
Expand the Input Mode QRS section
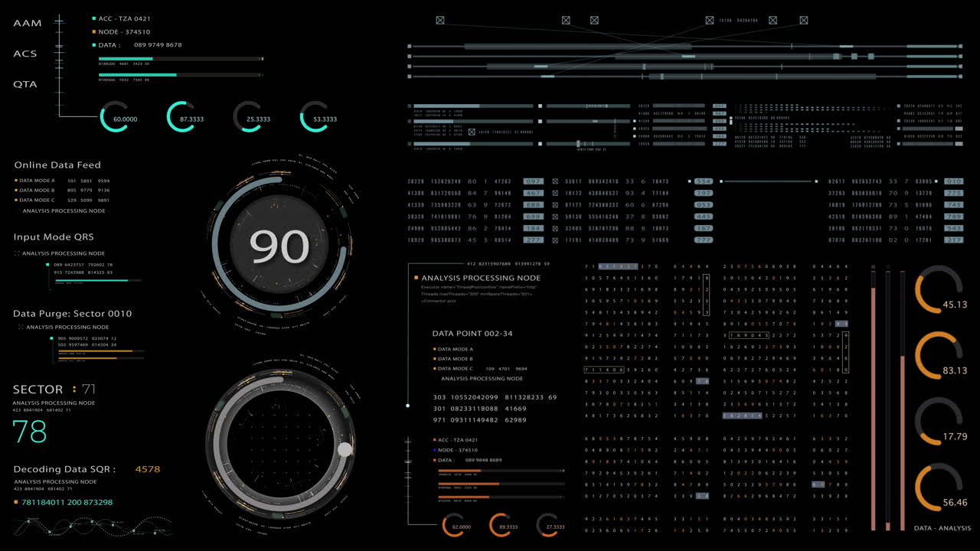click(x=54, y=236)
